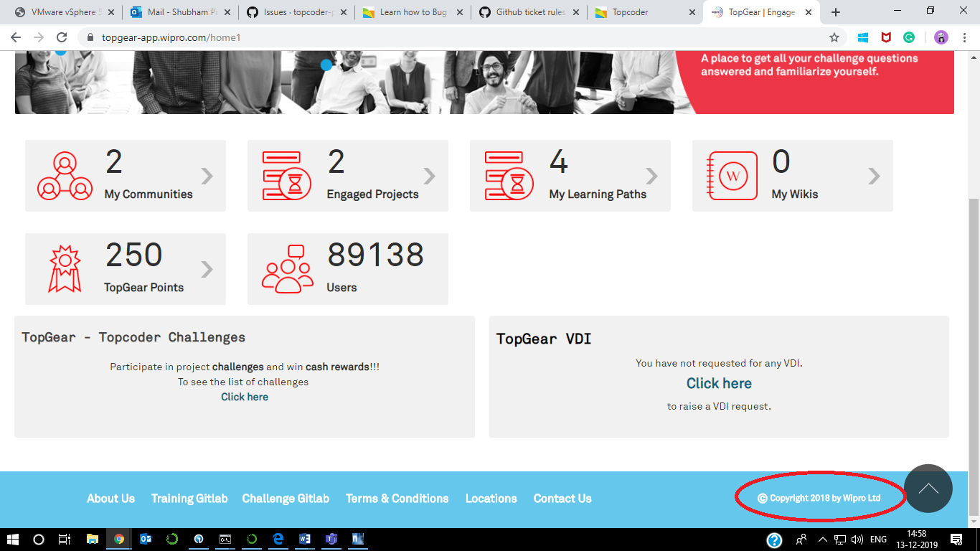
Task: Click the Engaged Projects hourglass icon
Action: 287,176
